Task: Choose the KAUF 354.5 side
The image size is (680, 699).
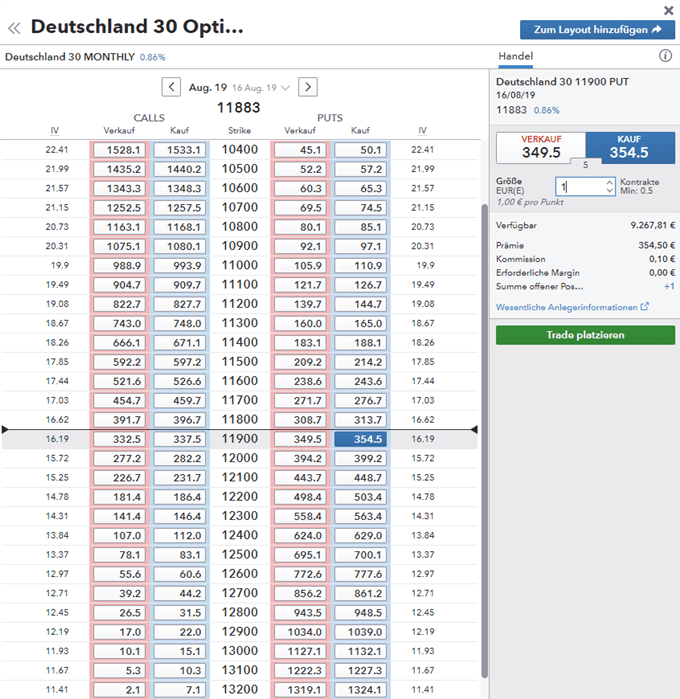Action: click(x=630, y=148)
